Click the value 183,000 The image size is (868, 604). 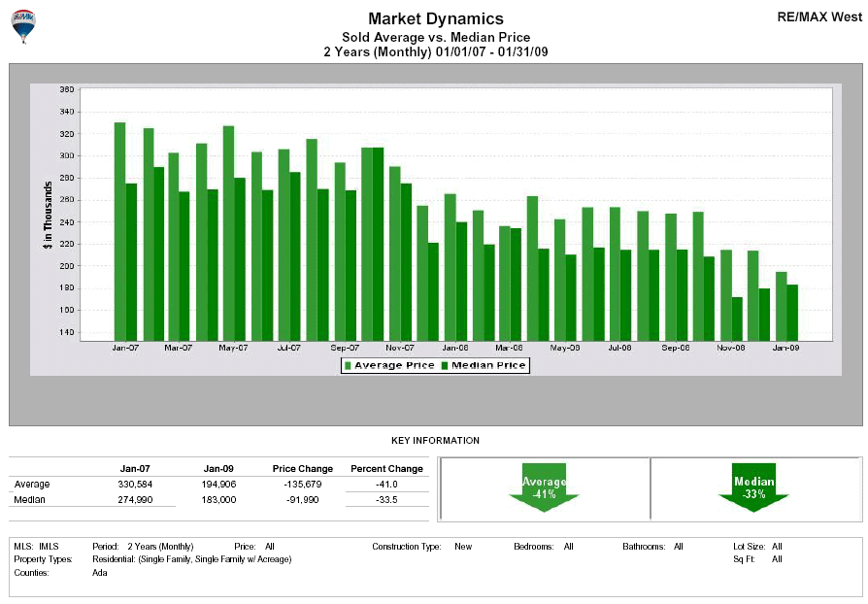click(x=218, y=499)
